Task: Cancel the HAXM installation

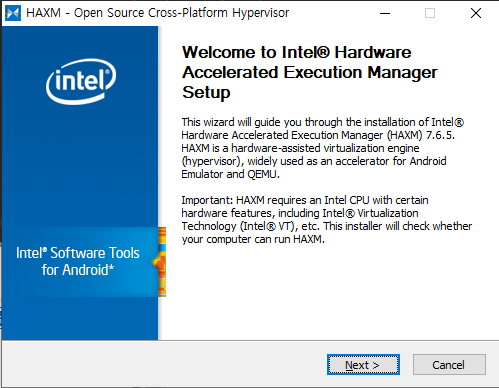Action: click(449, 365)
